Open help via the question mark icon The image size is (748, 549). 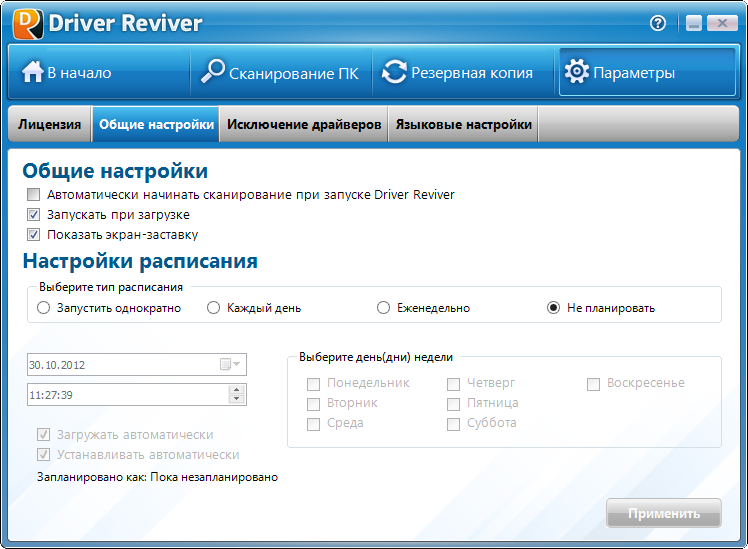pyautogui.click(x=658, y=23)
